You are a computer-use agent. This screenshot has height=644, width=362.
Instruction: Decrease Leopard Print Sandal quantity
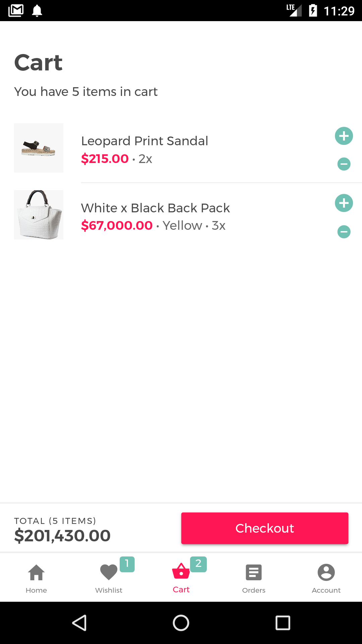point(344,164)
